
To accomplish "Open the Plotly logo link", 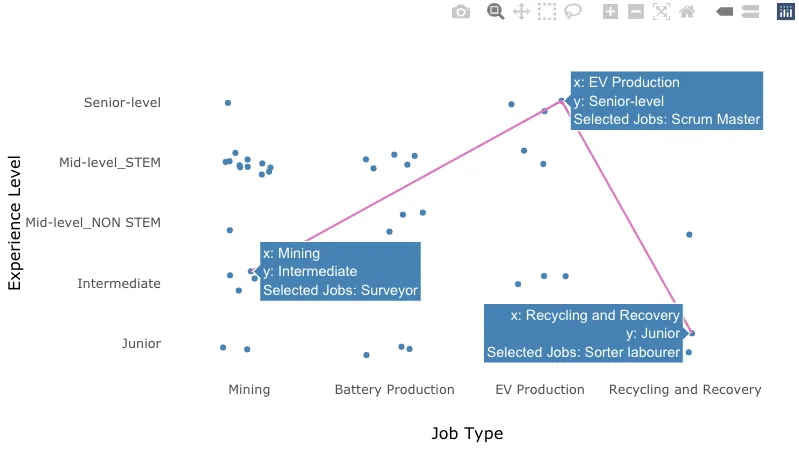I will click(x=785, y=11).
